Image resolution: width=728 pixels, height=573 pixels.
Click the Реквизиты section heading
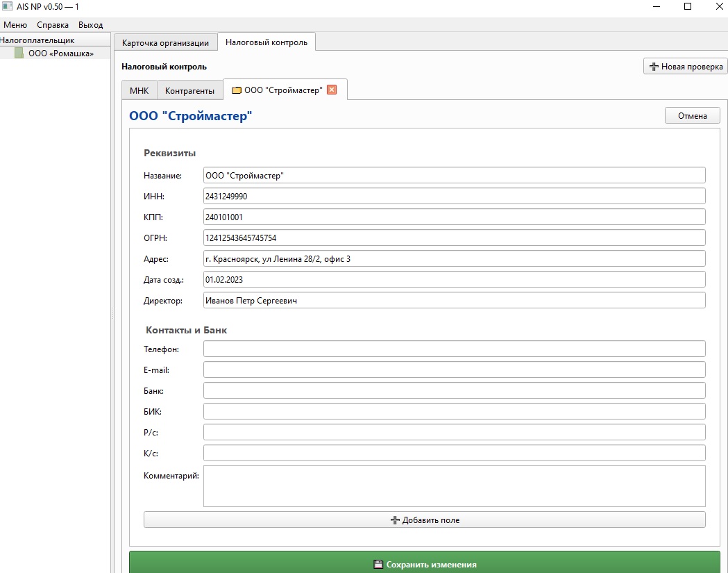pyautogui.click(x=169, y=153)
